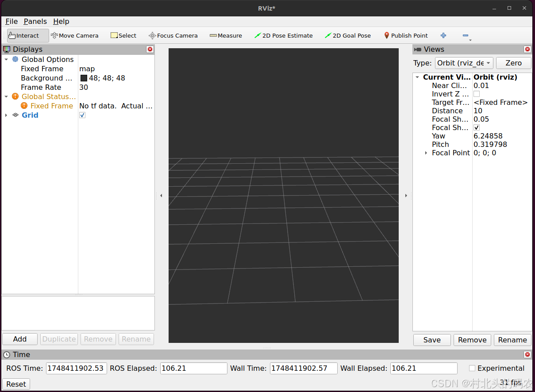535x392 pixels.
Task: Click the ROS Time field
Action: tap(76, 368)
